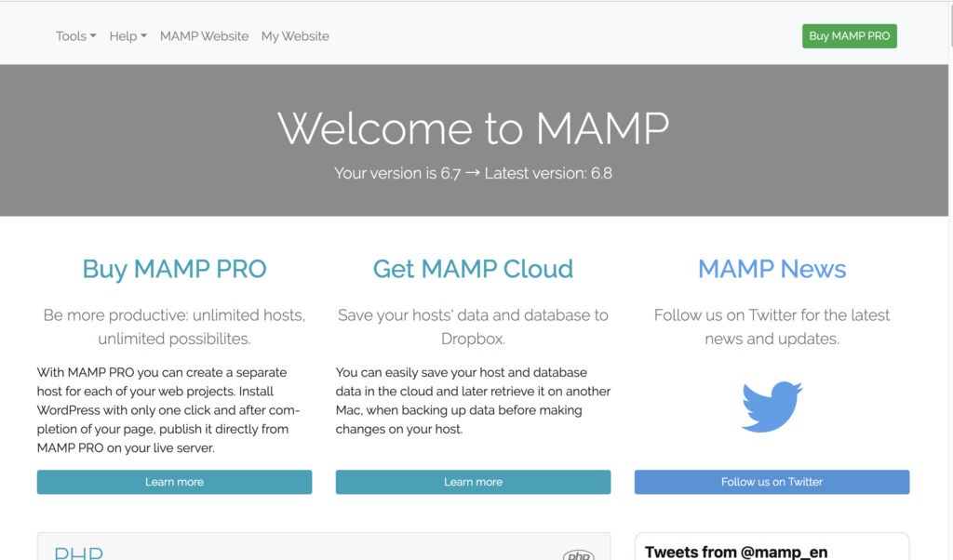Image resolution: width=953 pixels, height=560 pixels.
Task: Click the Welcome to MAMP banner title
Action: coord(473,127)
